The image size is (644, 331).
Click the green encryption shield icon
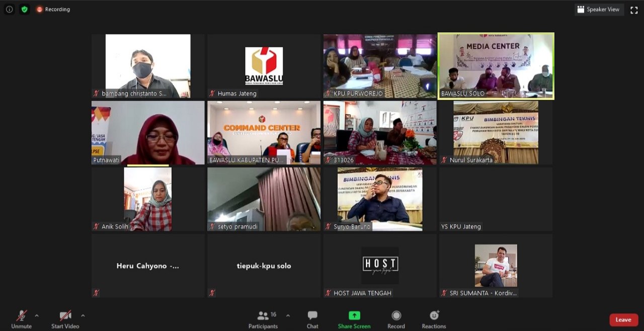pyautogui.click(x=24, y=9)
